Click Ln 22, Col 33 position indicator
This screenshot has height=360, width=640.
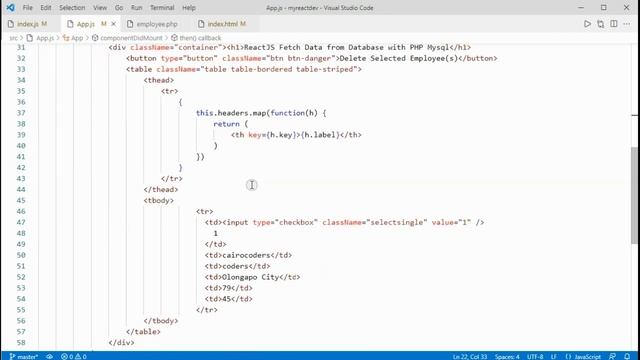[x=470, y=356]
